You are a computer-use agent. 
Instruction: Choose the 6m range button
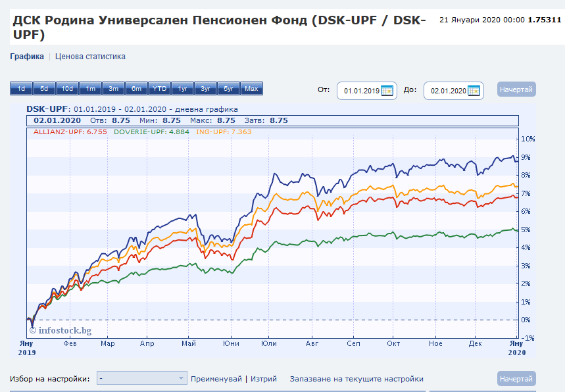[136, 89]
